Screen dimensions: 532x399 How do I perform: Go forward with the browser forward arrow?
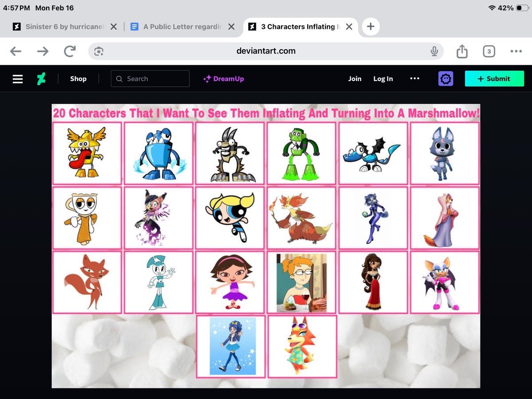[43, 51]
